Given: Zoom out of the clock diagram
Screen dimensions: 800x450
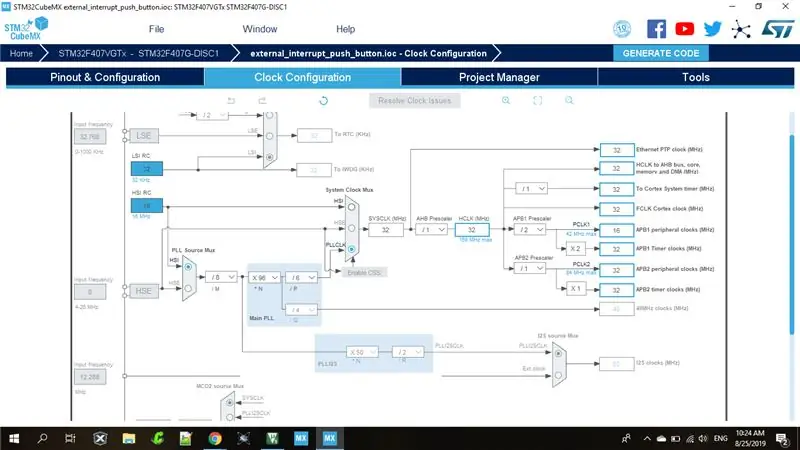Looking at the screenshot, I should click(x=569, y=101).
